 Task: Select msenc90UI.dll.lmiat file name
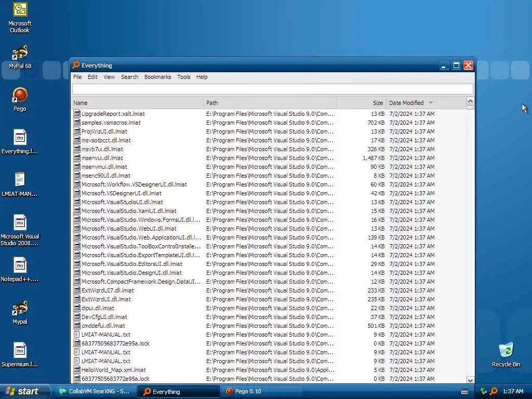pyautogui.click(x=106, y=176)
